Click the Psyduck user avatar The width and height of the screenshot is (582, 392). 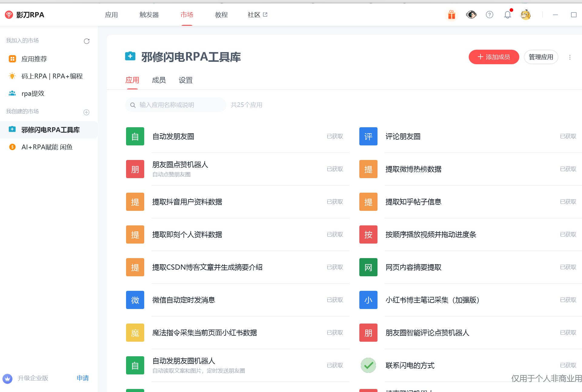pyautogui.click(x=526, y=14)
